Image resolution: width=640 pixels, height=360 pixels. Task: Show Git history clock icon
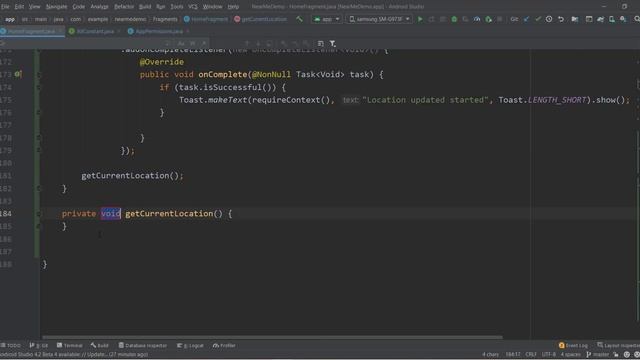549,19
